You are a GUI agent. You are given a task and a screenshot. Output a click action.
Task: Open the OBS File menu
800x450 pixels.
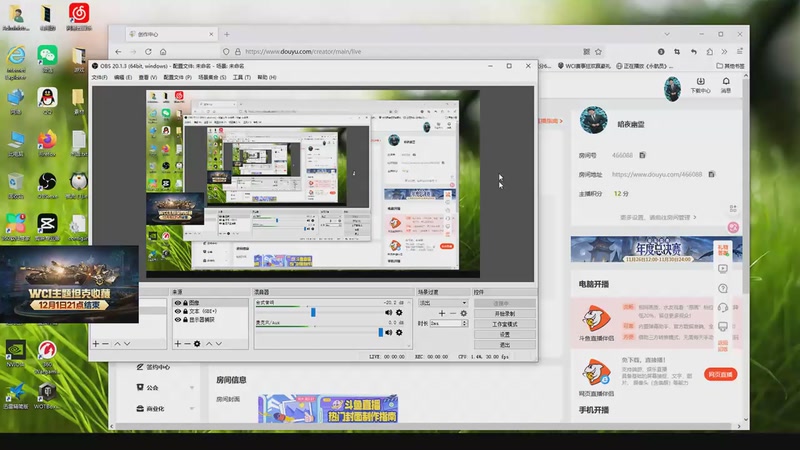(99, 78)
